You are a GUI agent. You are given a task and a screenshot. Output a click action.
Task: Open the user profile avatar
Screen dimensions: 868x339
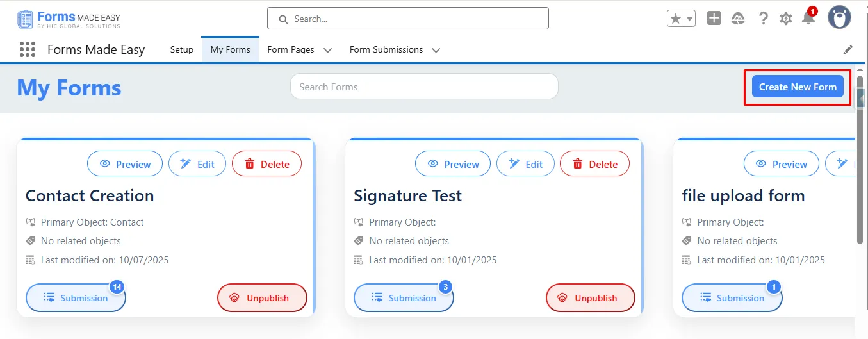pyautogui.click(x=839, y=18)
